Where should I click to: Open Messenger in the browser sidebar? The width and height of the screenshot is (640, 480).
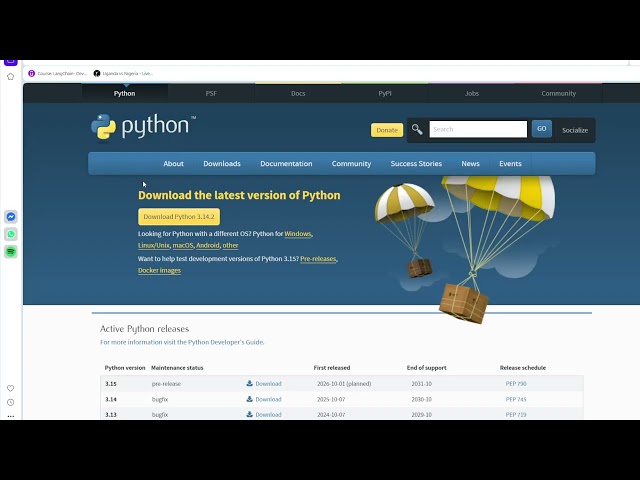click(x=11, y=217)
